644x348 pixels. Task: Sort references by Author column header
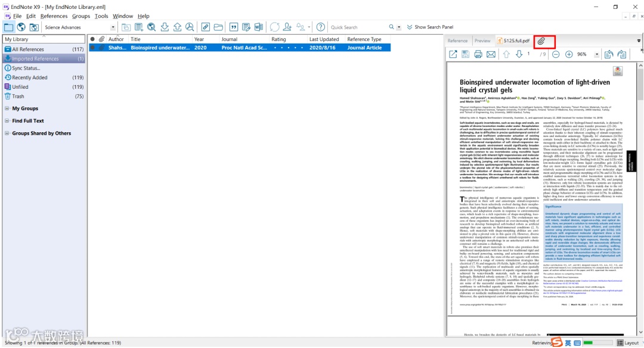coord(117,39)
